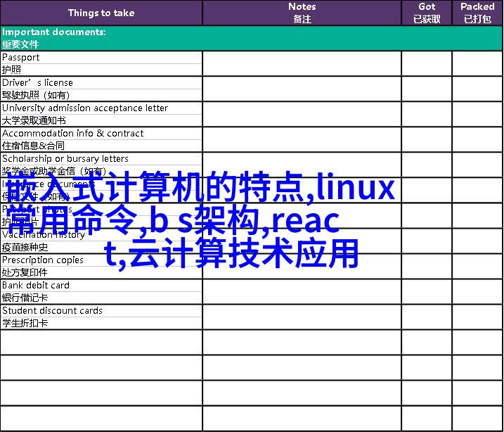The image size is (504, 432).
Task: Click the Notes cell for Student discount cards
Action: tap(302, 317)
